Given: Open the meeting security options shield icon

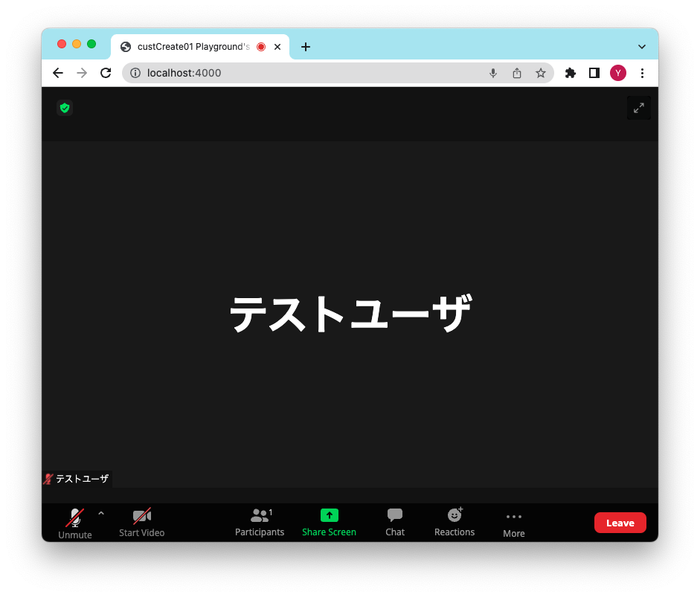Looking at the screenshot, I should point(65,108).
